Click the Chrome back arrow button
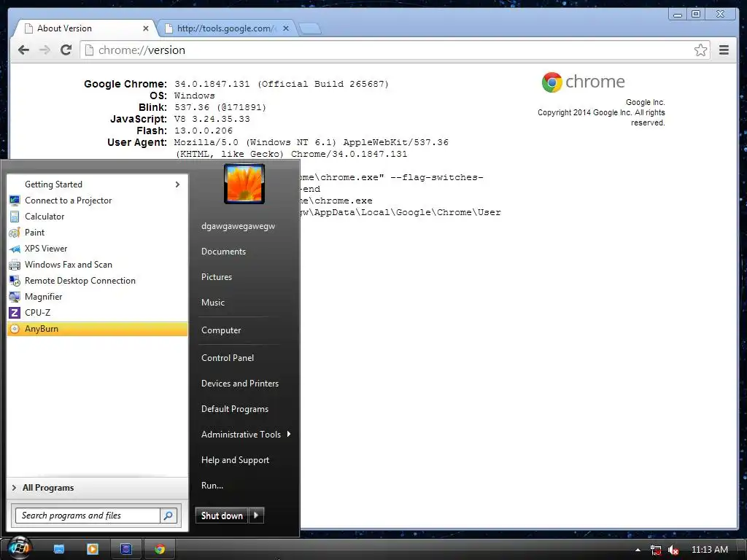Image resolution: width=747 pixels, height=560 pixels. click(x=23, y=50)
